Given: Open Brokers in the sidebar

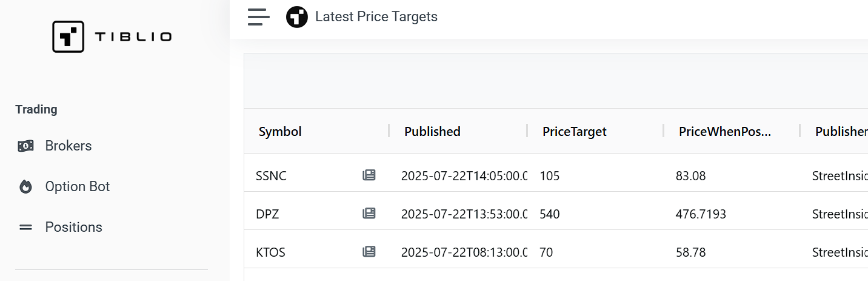Looking at the screenshot, I should point(68,146).
